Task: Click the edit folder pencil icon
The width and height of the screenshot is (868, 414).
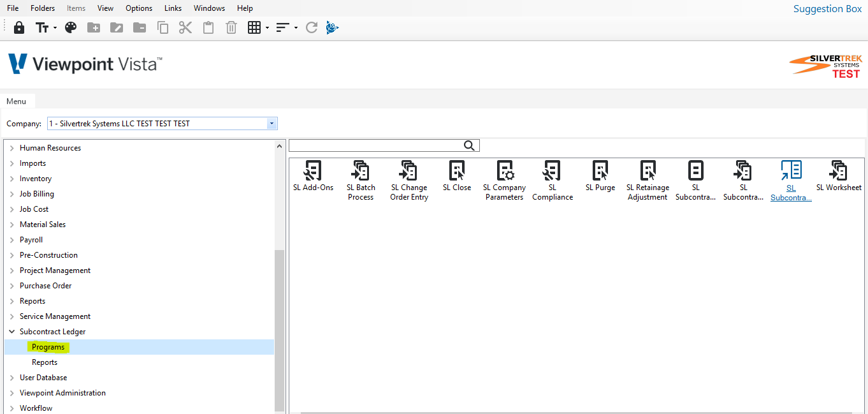Action: click(x=117, y=27)
